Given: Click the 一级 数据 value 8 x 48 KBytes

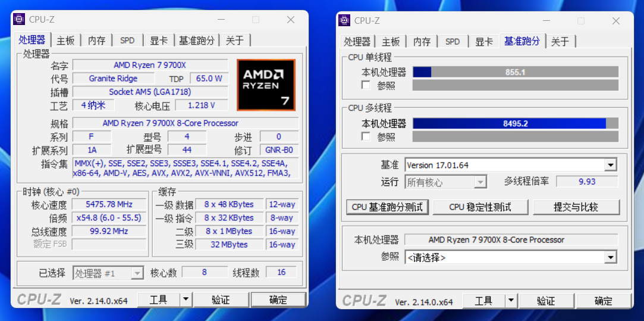Looking at the screenshot, I should 229,204.
